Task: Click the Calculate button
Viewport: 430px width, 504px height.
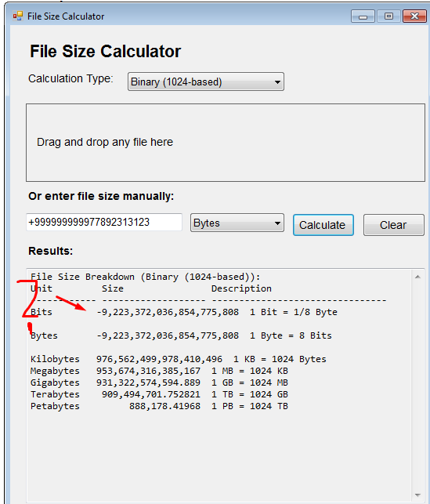Action: pos(323,225)
